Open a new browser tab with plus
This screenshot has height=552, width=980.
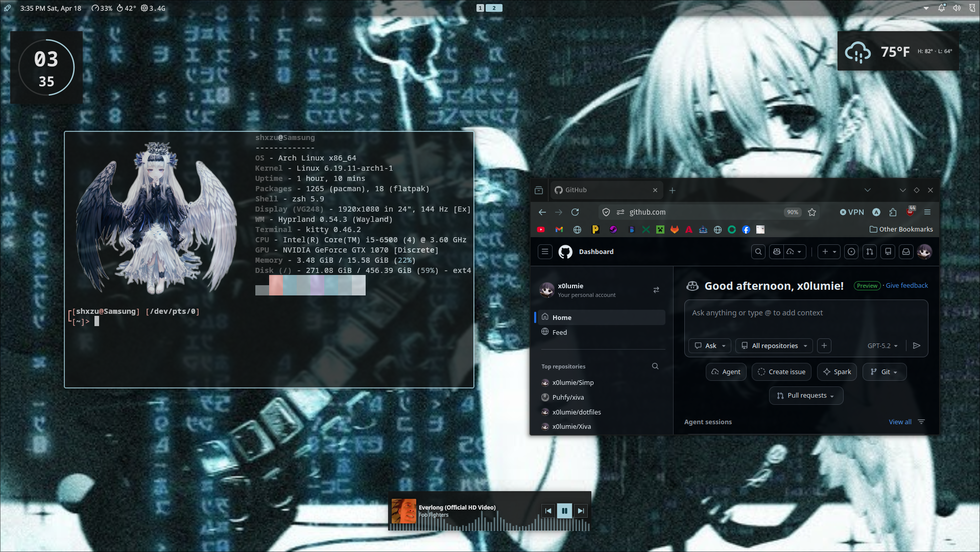(673, 190)
